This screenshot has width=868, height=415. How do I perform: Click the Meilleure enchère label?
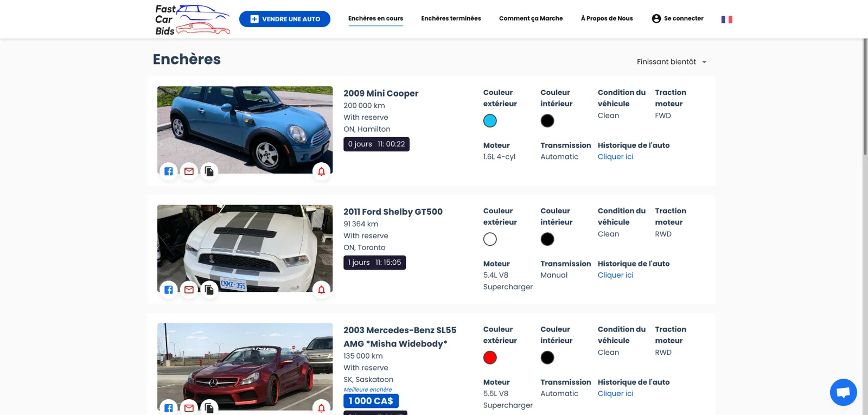click(368, 390)
